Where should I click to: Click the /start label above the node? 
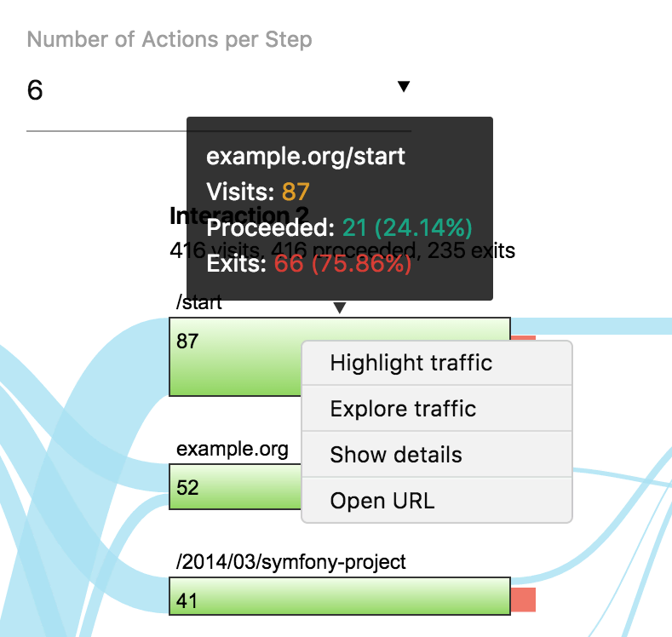pos(198,303)
